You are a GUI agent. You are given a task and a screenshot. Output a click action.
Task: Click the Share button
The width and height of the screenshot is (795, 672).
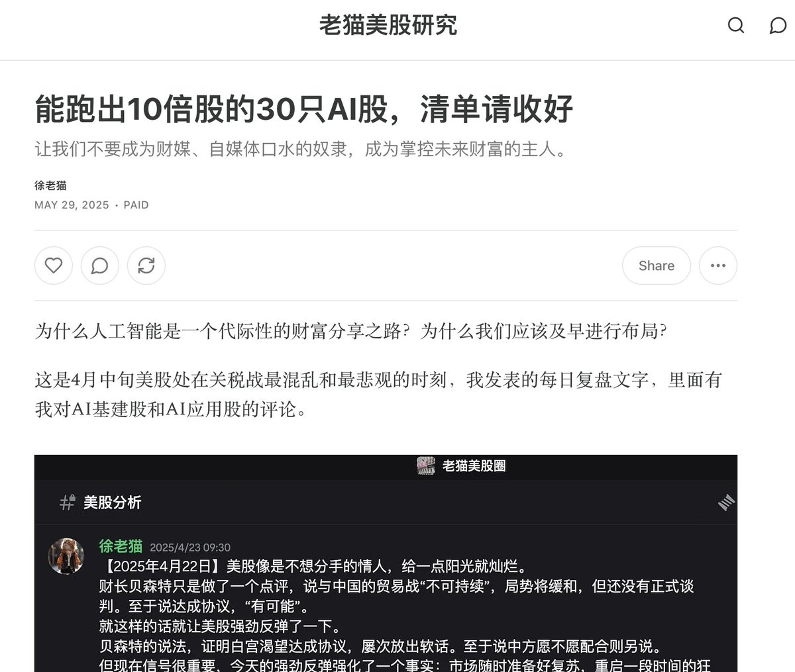tap(657, 265)
